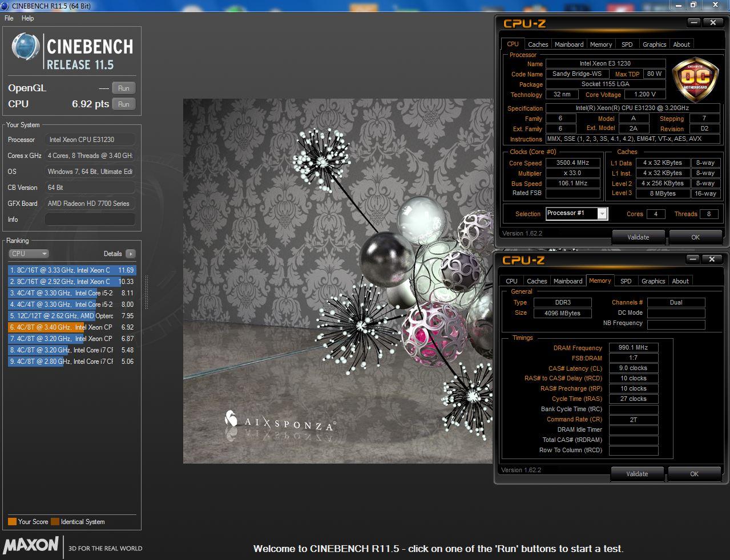Image resolution: width=730 pixels, height=560 pixels.
Task: Click the brown Identical System legend swatch
Action: [55, 522]
